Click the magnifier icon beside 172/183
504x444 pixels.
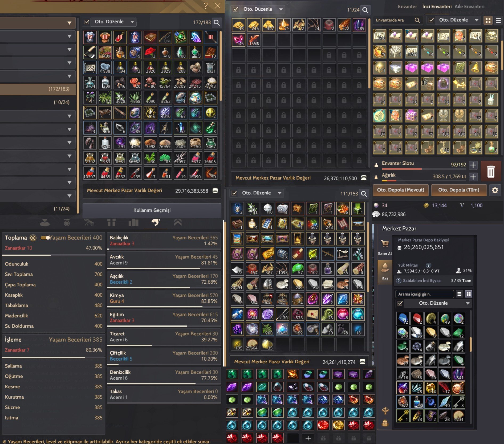click(x=217, y=23)
